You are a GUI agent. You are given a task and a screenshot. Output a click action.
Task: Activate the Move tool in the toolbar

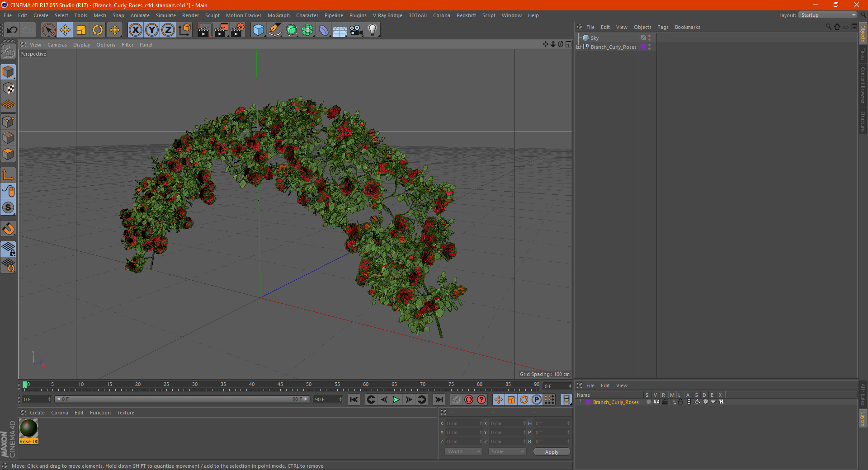point(65,30)
